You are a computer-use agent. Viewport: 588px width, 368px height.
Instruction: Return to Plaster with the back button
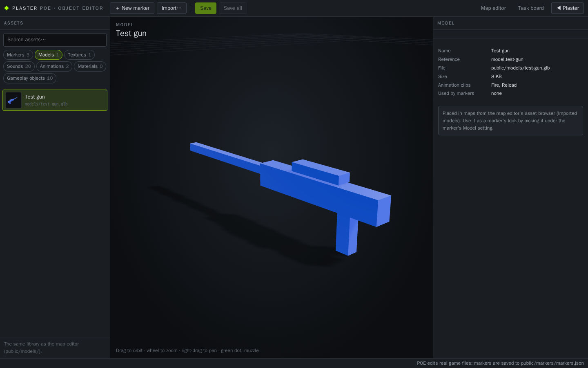coord(568,8)
